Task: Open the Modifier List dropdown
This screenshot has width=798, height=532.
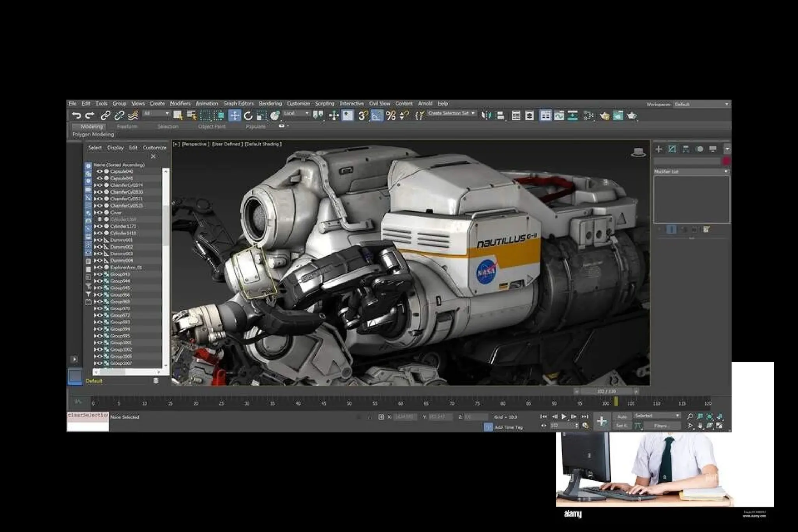Action: (x=691, y=172)
